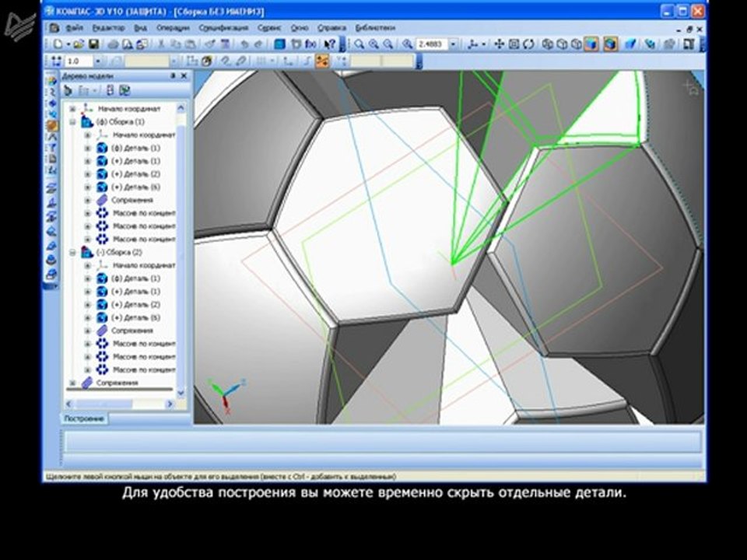
Task: Open the New document dropdown arrow
Action: pyautogui.click(x=68, y=44)
